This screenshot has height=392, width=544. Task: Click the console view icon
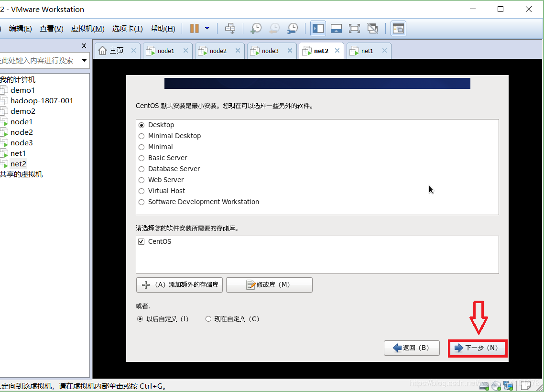pyautogui.click(x=336, y=29)
